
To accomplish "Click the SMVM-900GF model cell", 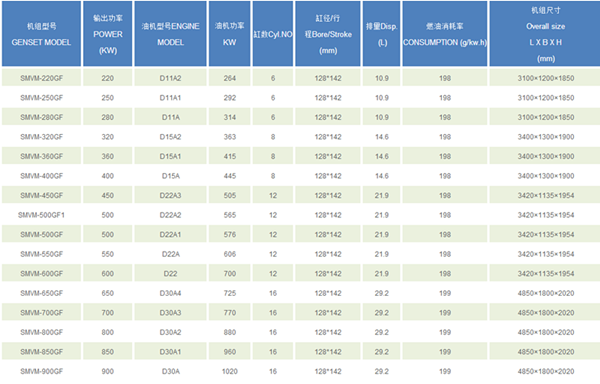I will click(x=41, y=371).
